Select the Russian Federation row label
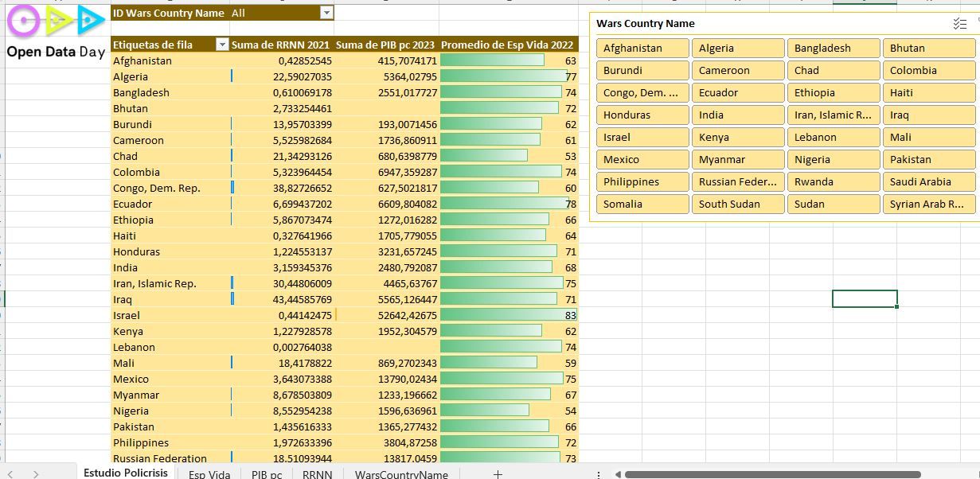This screenshot has width=980, height=479. click(x=170, y=458)
